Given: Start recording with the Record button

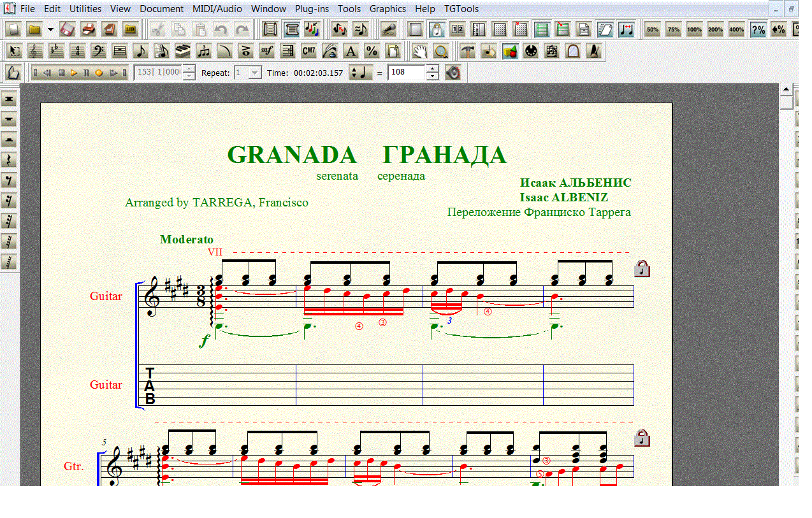Looking at the screenshot, I should (98, 73).
